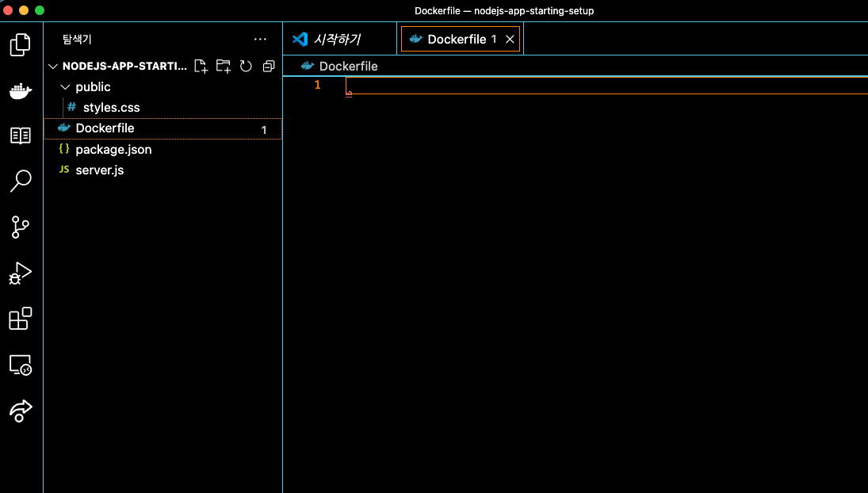Open explorer more actions menu
The height and width of the screenshot is (493, 868).
(260, 40)
